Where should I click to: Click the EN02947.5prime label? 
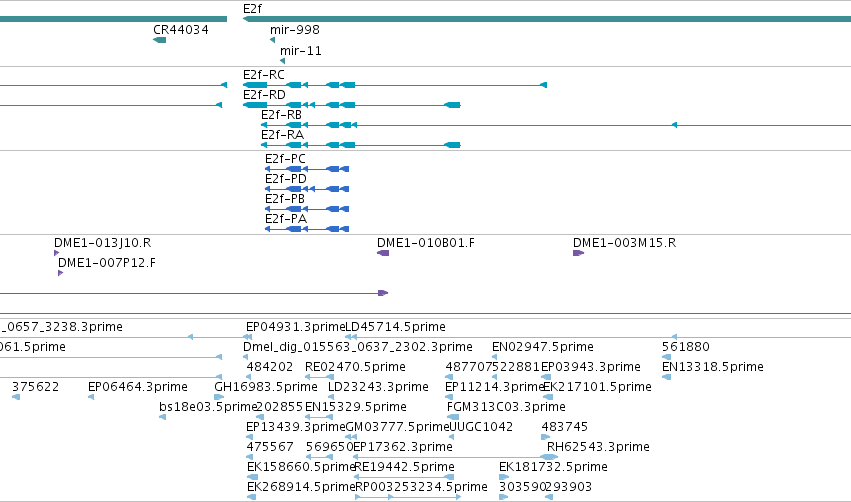(543, 347)
